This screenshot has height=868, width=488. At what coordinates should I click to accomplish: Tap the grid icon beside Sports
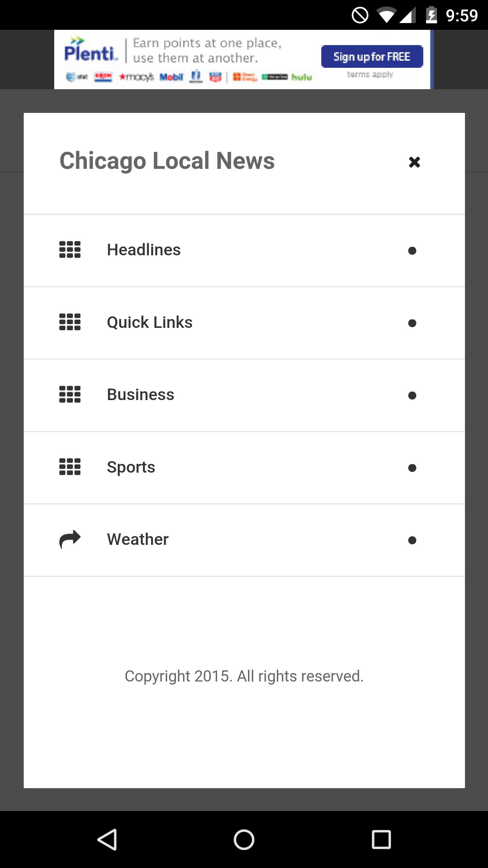[70, 467]
